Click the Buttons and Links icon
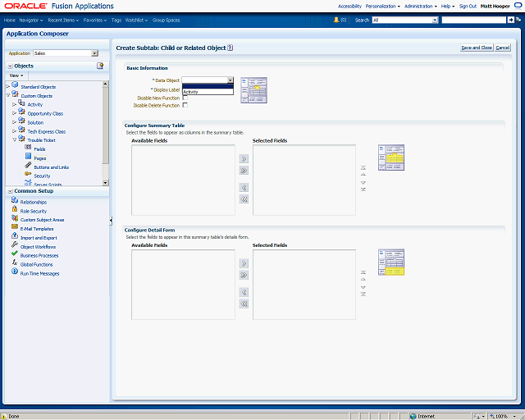525x420 pixels. click(28, 166)
